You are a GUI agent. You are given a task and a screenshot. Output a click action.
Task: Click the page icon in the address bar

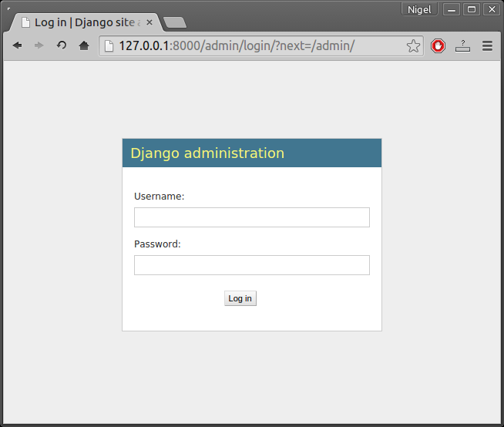click(109, 46)
